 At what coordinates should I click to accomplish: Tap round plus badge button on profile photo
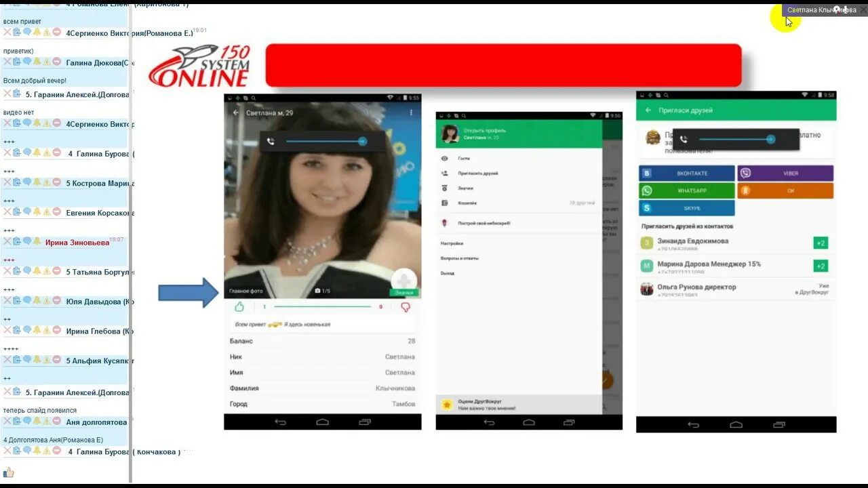pyautogui.click(x=403, y=279)
